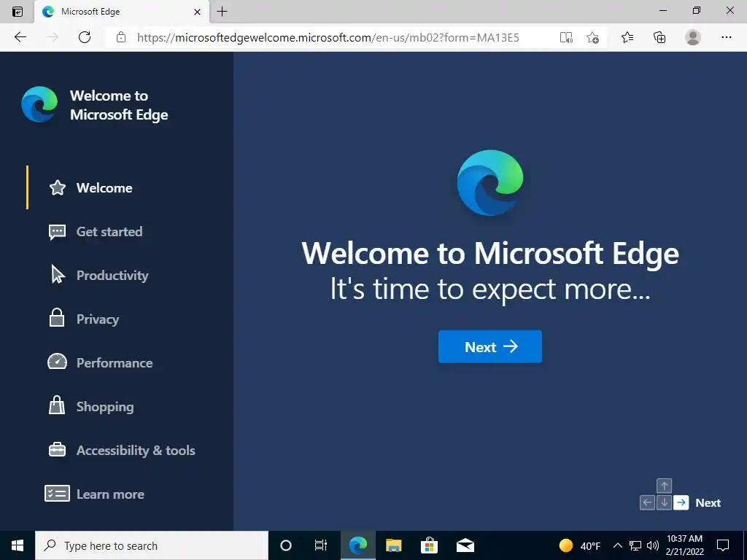Open Settings and more ellipsis menu

(726, 37)
